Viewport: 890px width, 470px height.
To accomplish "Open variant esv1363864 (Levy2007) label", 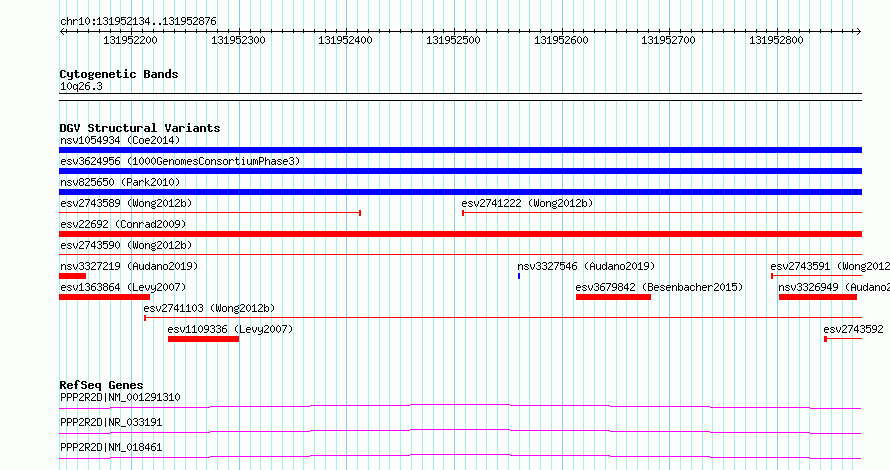I will coord(123,287).
